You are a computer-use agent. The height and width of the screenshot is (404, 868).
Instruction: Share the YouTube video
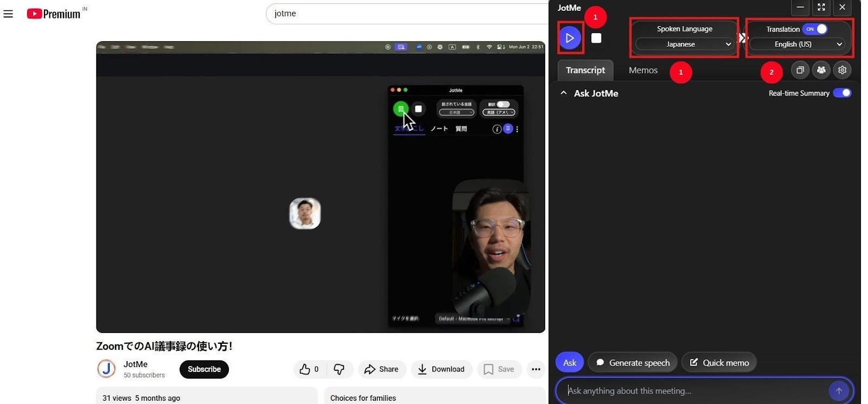coord(382,369)
